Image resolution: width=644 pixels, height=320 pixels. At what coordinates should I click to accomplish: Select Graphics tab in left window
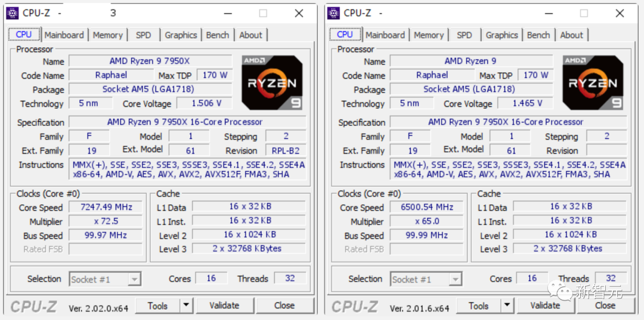(x=181, y=35)
